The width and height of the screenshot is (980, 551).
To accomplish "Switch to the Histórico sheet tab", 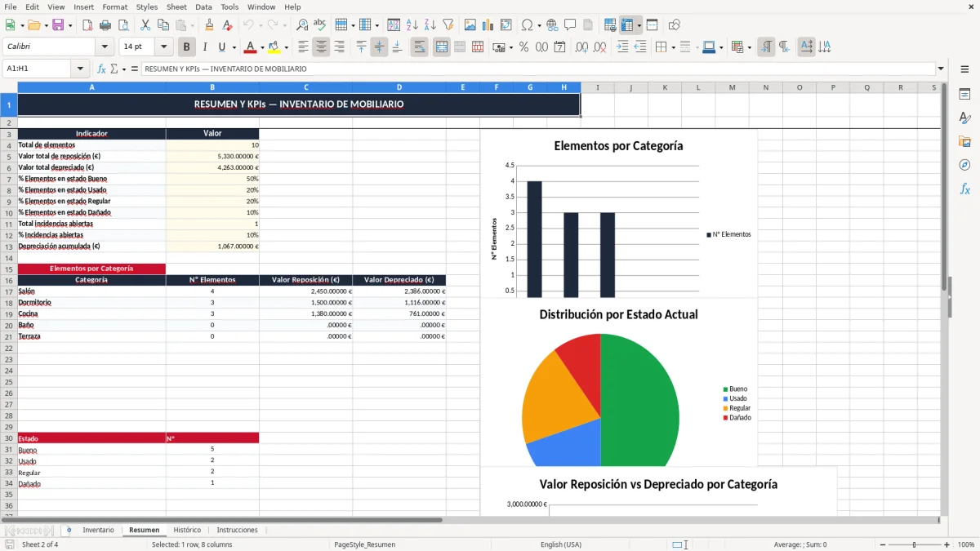I will point(187,530).
